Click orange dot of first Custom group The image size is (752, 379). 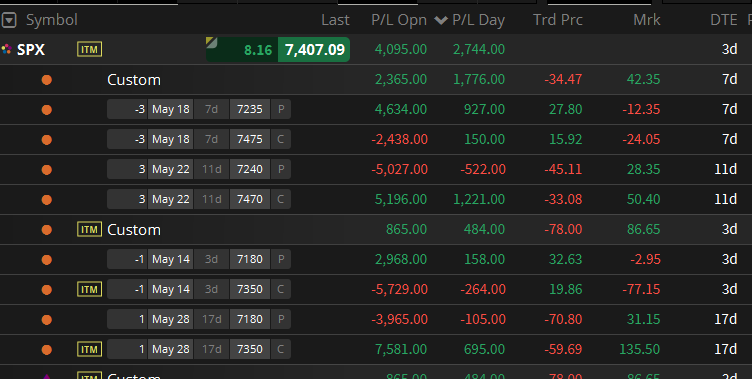pos(47,80)
